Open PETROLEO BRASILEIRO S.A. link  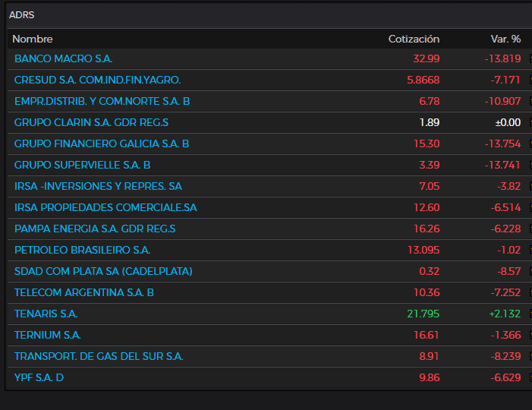pos(83,250)
